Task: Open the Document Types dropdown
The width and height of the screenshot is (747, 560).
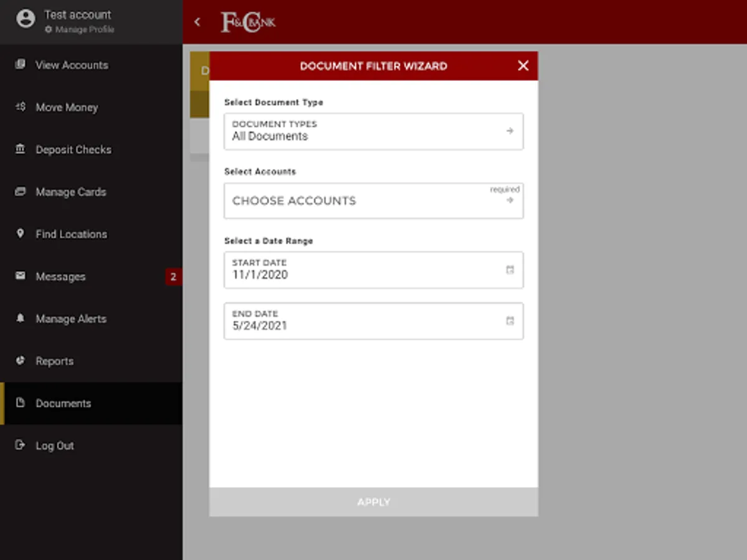Action: tap(374, 131)
